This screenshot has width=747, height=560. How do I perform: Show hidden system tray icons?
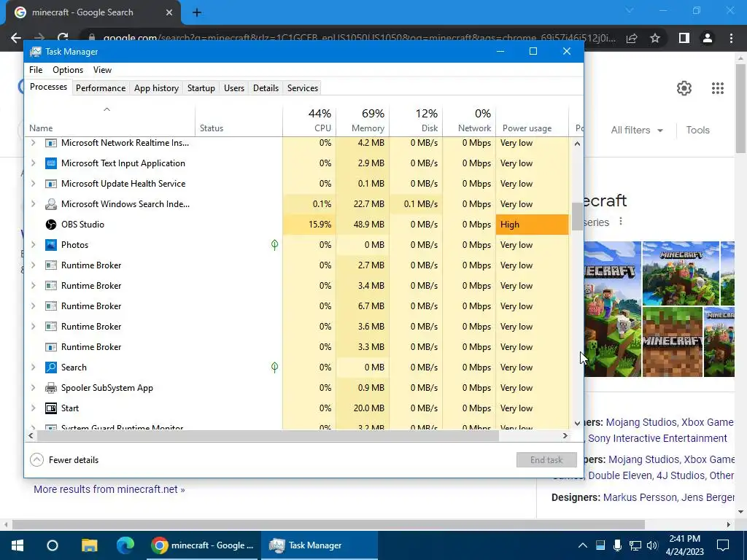click(x=583, y=545)
